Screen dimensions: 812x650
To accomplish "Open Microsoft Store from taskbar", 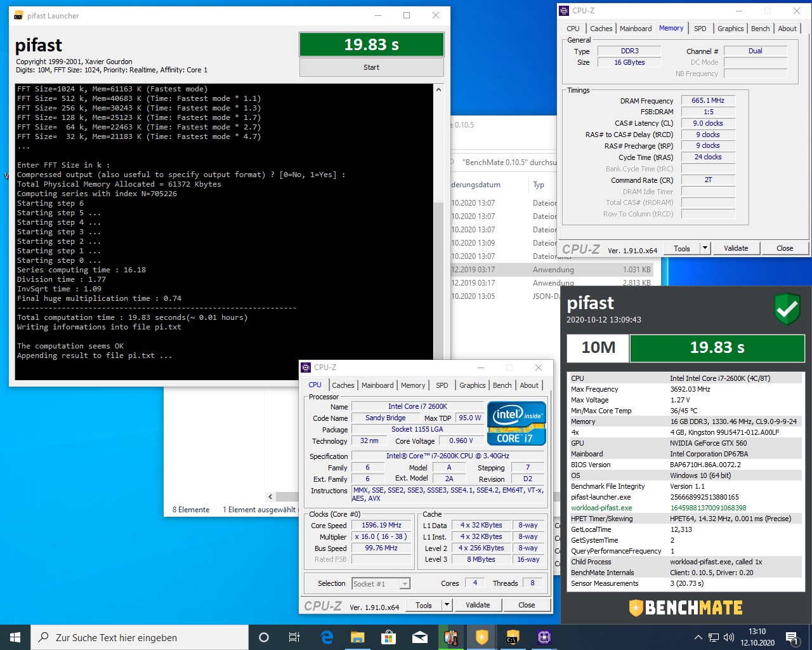I will pyautogui.click(x=388, y=637).
